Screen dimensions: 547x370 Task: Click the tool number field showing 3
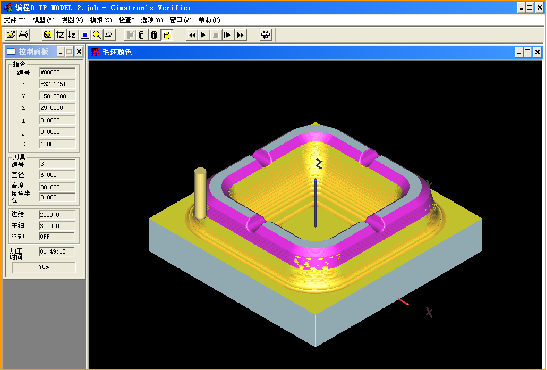(57, 164)
